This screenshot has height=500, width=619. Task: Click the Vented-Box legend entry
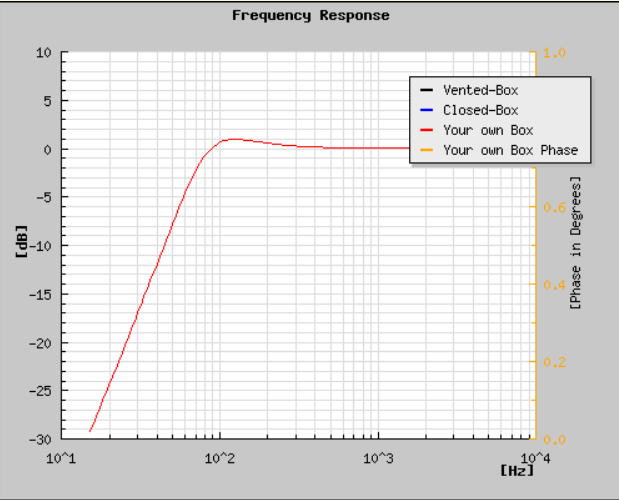click(480, 90)
